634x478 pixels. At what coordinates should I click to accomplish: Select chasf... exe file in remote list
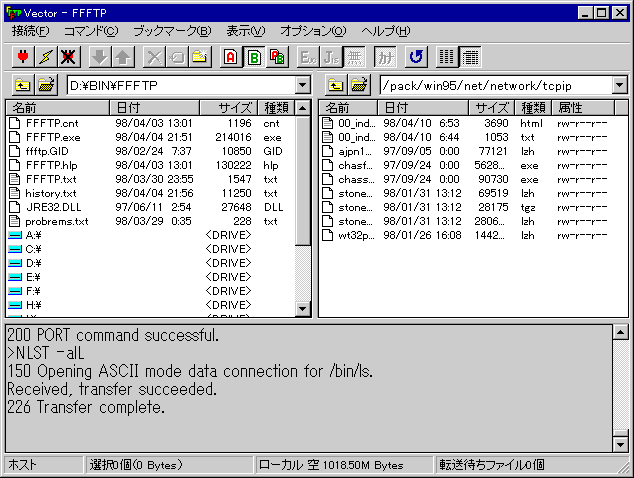tap(355, 165)
